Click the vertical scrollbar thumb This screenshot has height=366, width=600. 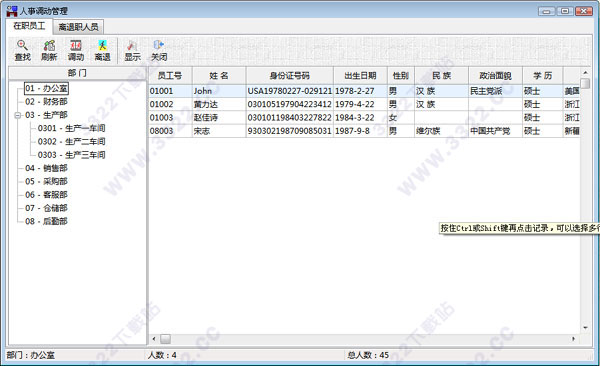coord(585,83)
